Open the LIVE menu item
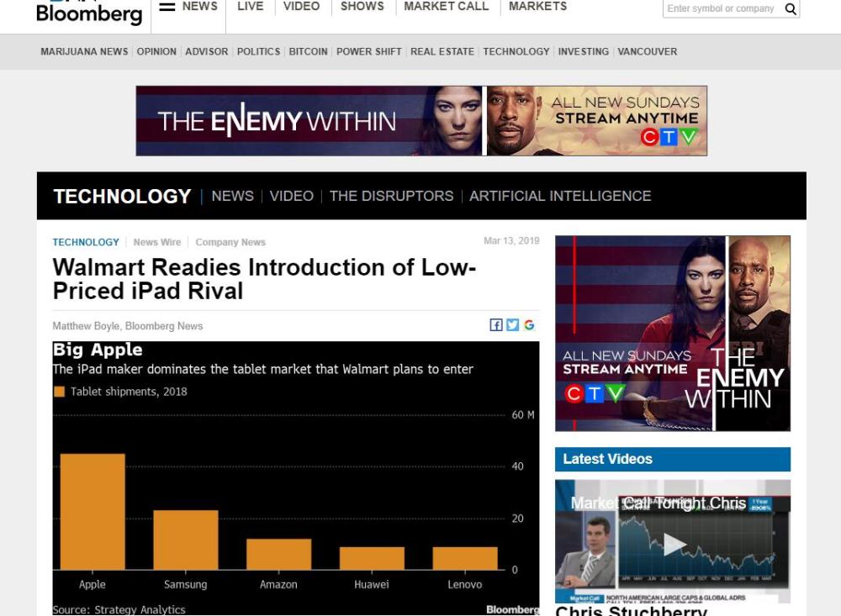This screenshot has height=616, width=841. pos(251,7)
